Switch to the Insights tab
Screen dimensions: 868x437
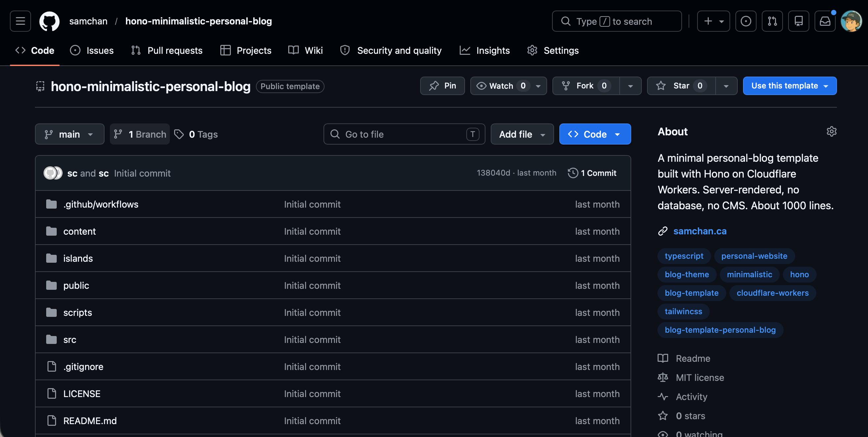pyautogui.click(x=485, y=50)
